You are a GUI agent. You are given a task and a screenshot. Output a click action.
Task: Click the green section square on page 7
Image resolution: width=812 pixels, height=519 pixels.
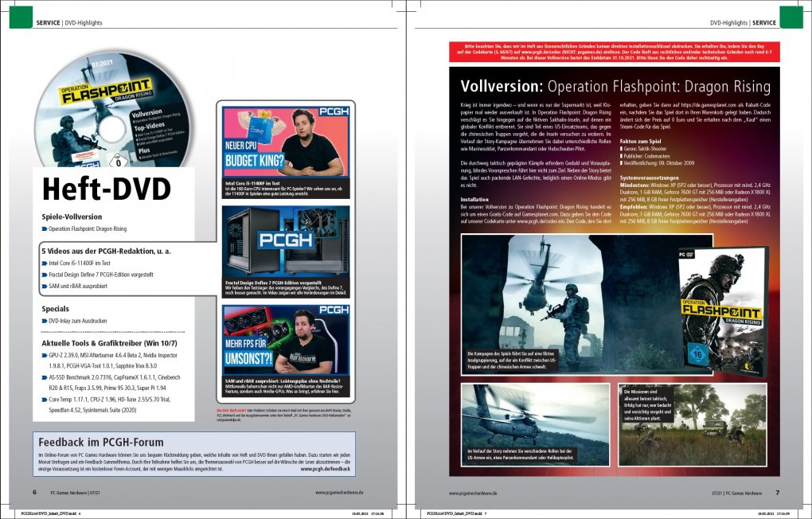click(791, 17)
